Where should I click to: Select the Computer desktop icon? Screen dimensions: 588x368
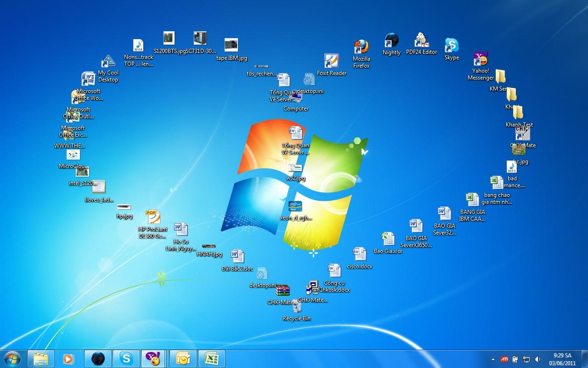point(296,98)
